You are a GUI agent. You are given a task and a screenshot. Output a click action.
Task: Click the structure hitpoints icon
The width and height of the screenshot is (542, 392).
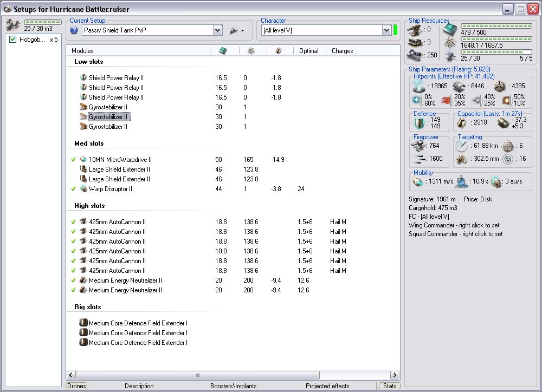point(500,86)
